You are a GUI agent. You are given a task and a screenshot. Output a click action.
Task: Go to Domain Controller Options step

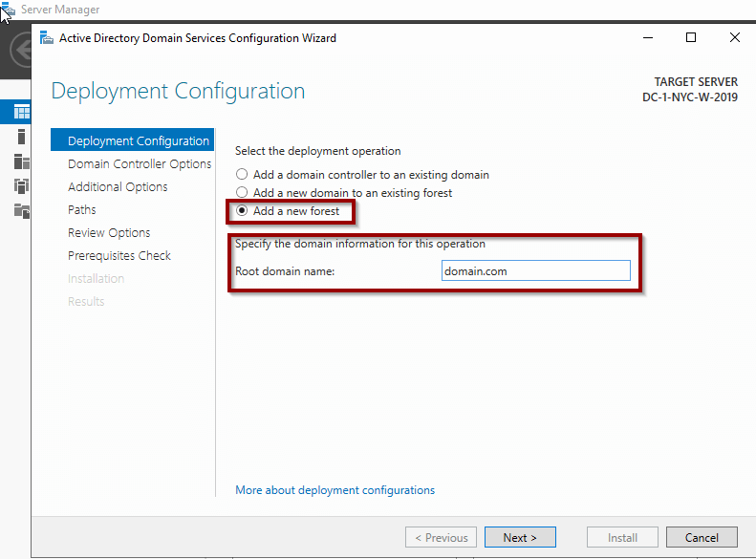140,163
